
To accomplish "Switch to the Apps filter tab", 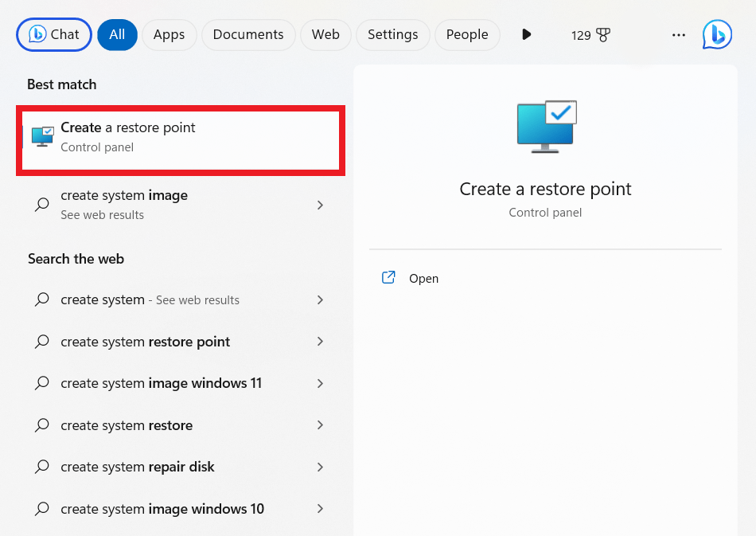I will (169, 35).
